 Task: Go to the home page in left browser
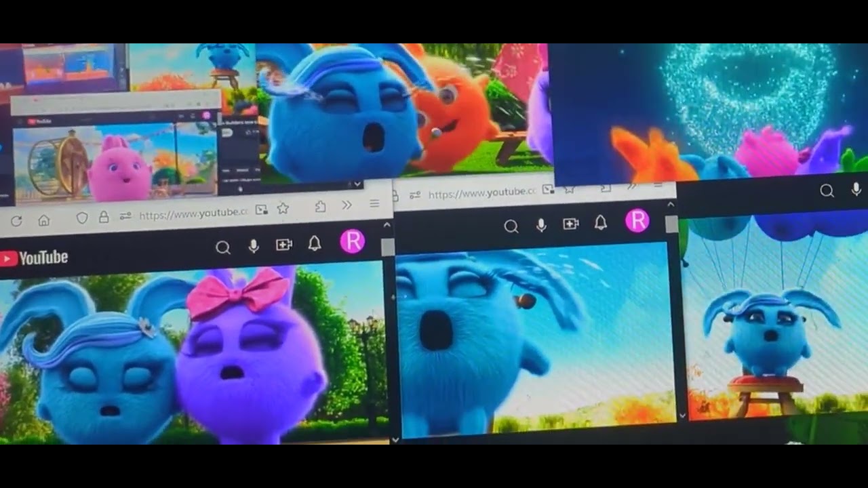(44, 220)
